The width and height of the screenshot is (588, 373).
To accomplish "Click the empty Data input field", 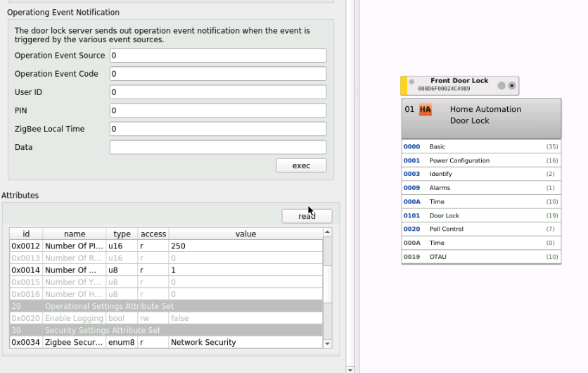I will (x=218, y=148).
